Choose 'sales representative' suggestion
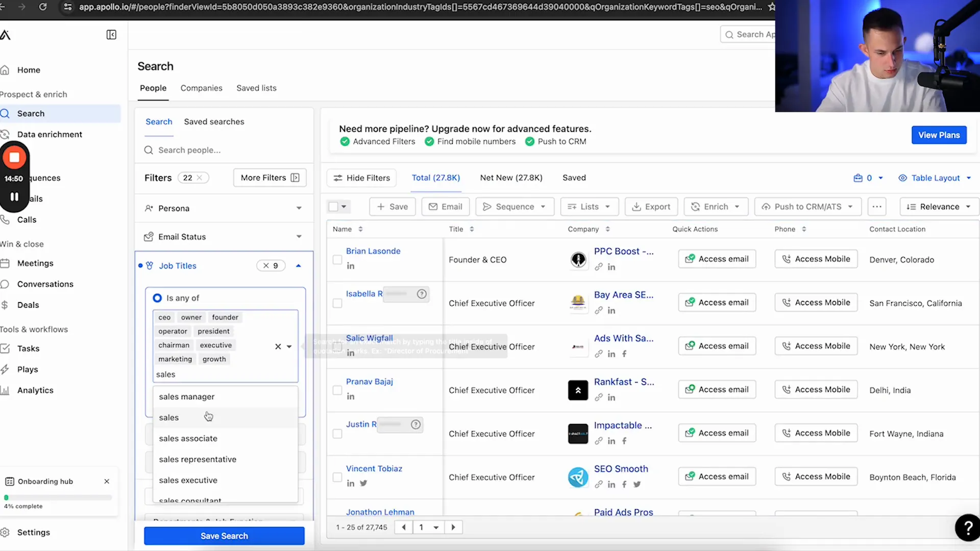This screenshot has height=551, width=980. [225, 460]
